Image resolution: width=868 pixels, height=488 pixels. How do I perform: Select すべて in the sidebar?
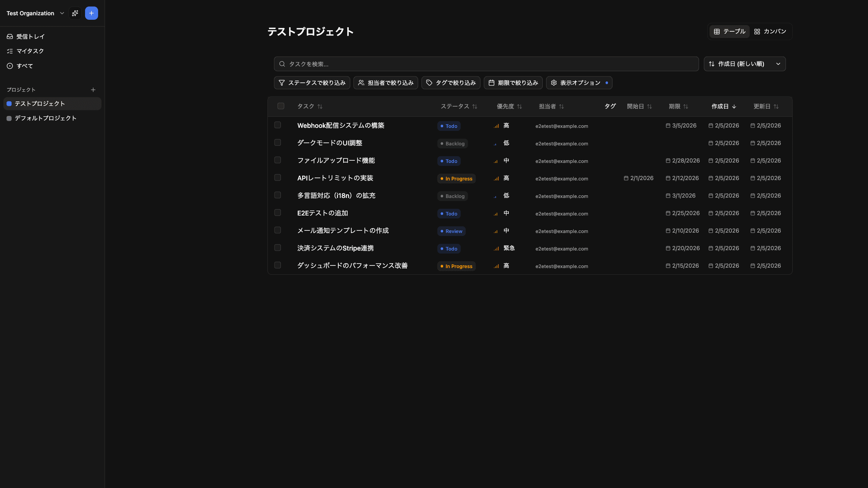pyautogui.click(x=25, y=66)
